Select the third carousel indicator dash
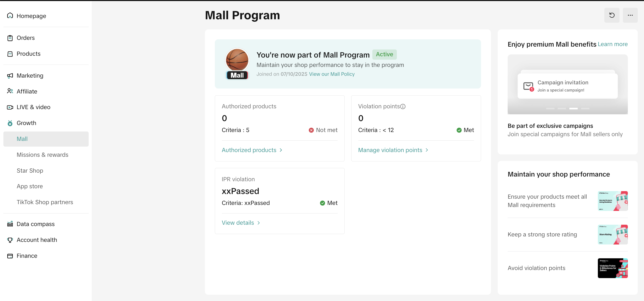 coord(573,109)
